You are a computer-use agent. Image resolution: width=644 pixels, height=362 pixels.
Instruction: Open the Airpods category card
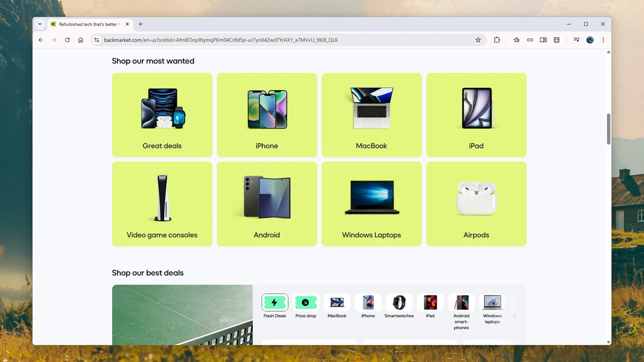477,204
